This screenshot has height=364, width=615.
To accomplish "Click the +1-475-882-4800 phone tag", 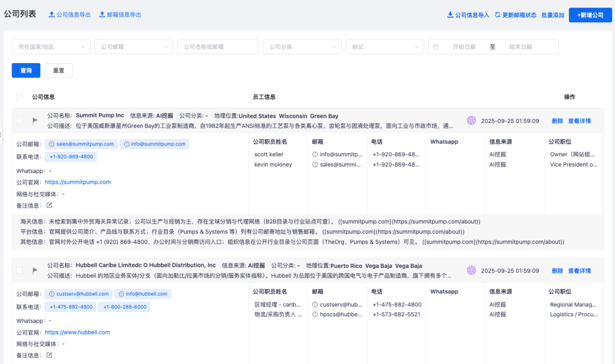I will pyautogui.click(x=71, y=307).
